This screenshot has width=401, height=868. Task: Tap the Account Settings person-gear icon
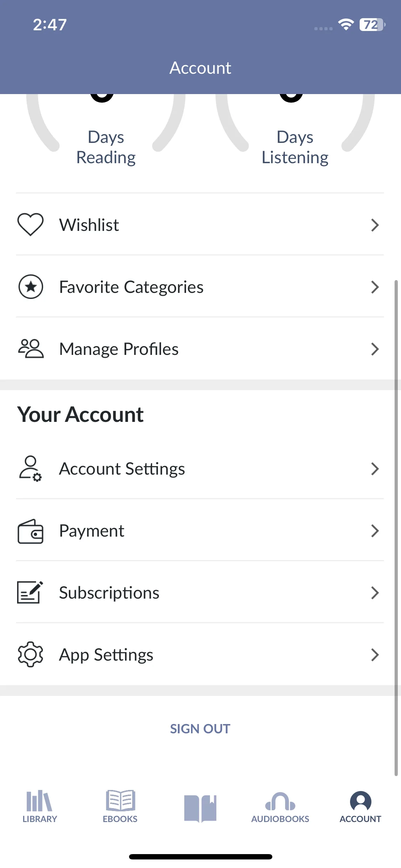click(31, 469)
